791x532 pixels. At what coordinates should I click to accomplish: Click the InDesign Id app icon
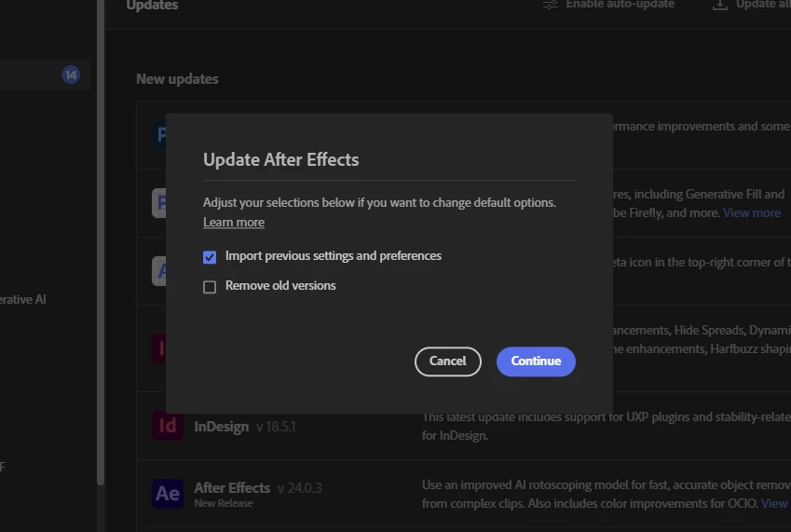pyautogui.click(x=168, y=426)
